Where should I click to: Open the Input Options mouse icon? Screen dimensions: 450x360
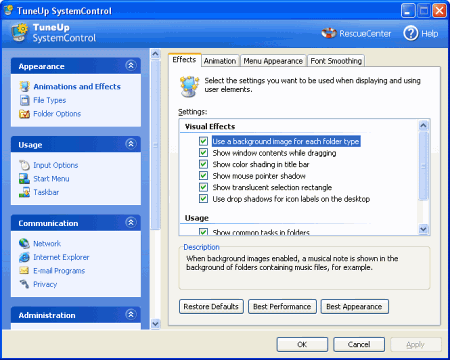pyautogui.click(x=24, y=165)
